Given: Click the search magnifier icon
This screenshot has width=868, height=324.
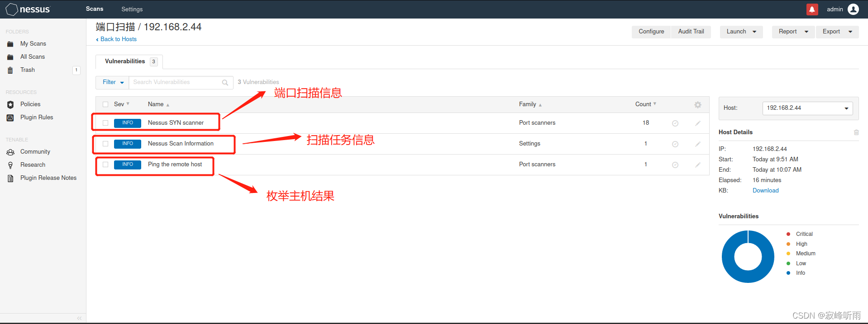Looking at the screenshot, I should pyautogui.click(x=225, y=82).
